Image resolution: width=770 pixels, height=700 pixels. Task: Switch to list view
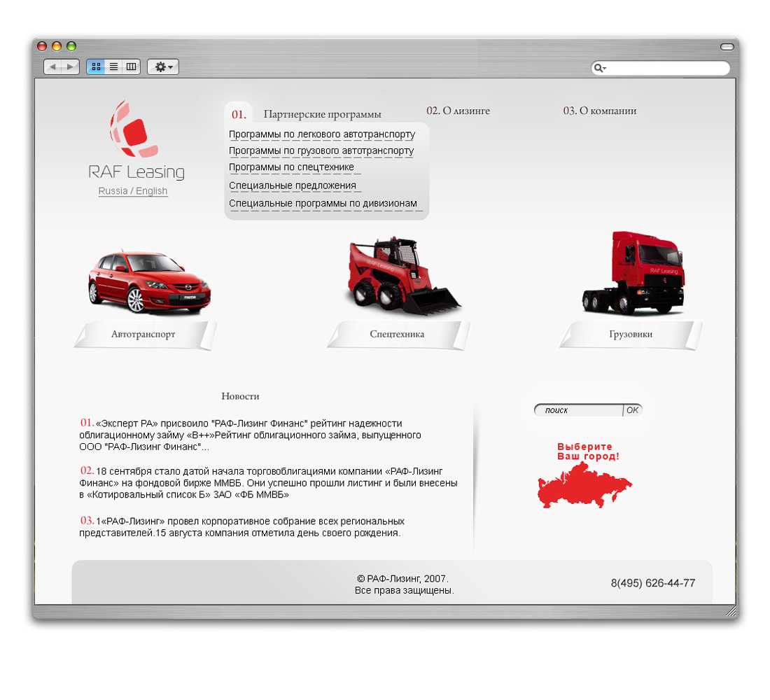pos(113,66)
